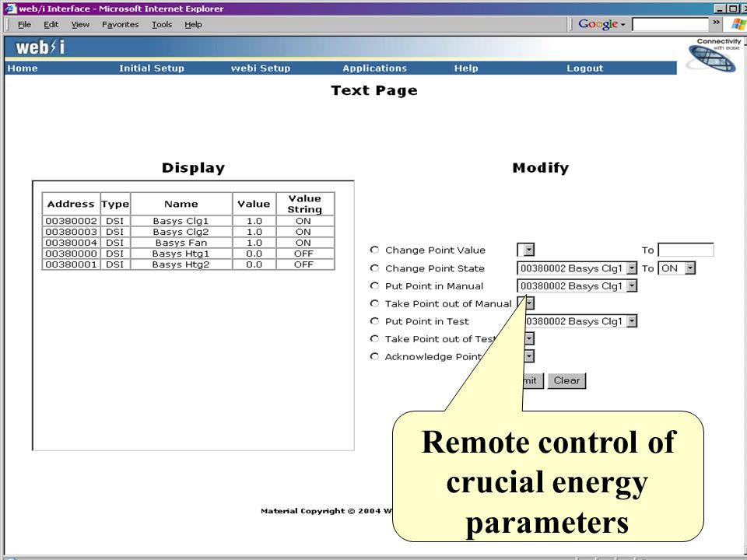Open the Edit menu
Image resolution: width=747 pixels, height=560 pixels.
51,24
